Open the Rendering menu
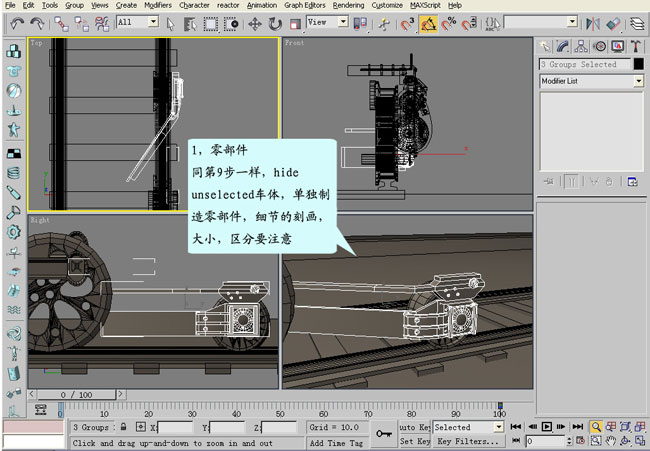 coord(348,5)
